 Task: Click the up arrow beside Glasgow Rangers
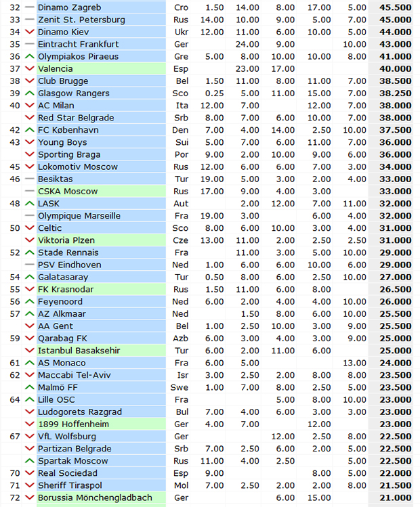pos(29,93)
